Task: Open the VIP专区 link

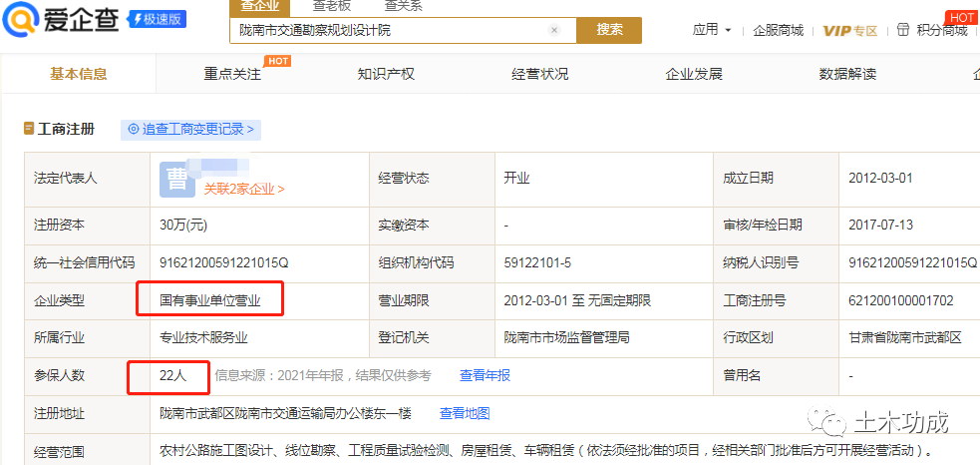Action: click(x=850, y=31)
